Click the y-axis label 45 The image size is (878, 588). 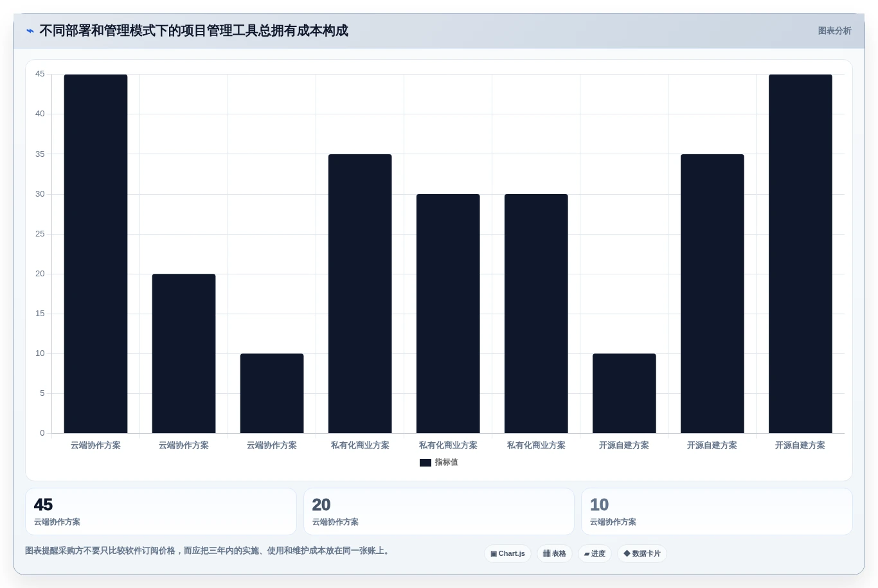[x=40, y=74]
